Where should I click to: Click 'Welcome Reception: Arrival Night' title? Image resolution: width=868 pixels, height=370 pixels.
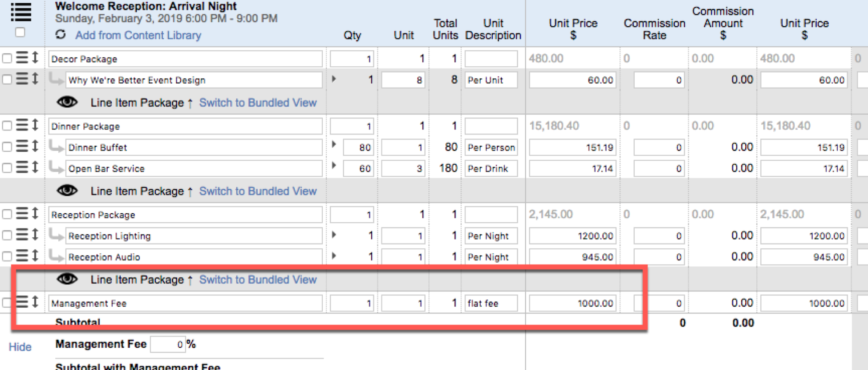coord(146,6)
